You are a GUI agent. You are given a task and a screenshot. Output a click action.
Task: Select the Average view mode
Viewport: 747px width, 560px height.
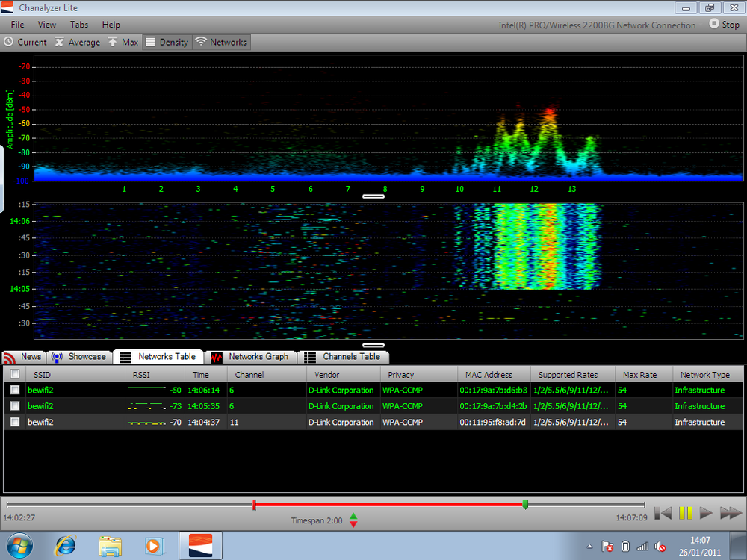tap(77, 42)
